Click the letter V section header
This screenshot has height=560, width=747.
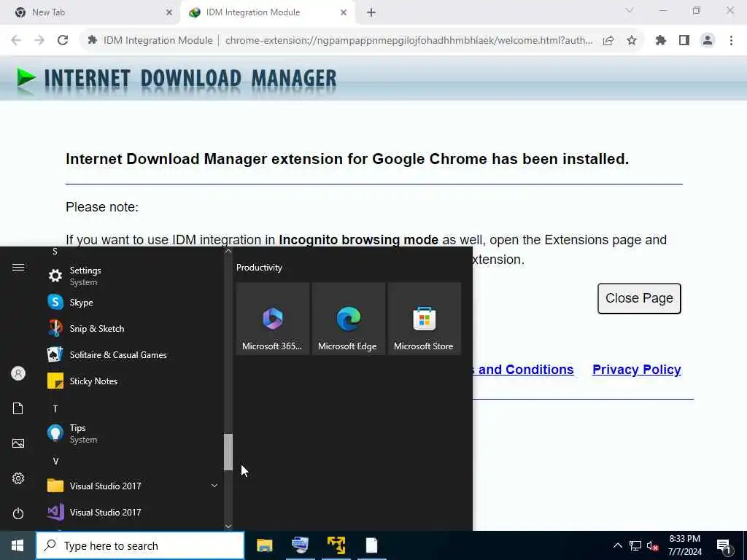pos(55,461)
